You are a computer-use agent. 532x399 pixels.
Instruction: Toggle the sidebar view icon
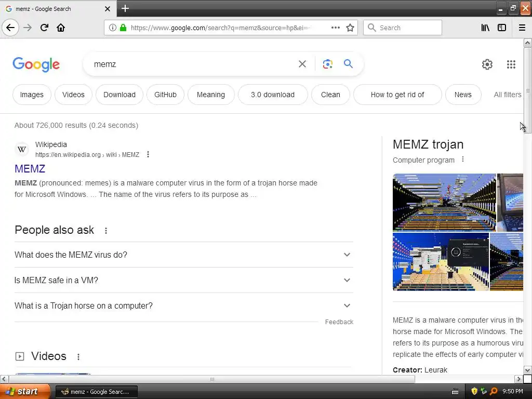coord(502,28)
